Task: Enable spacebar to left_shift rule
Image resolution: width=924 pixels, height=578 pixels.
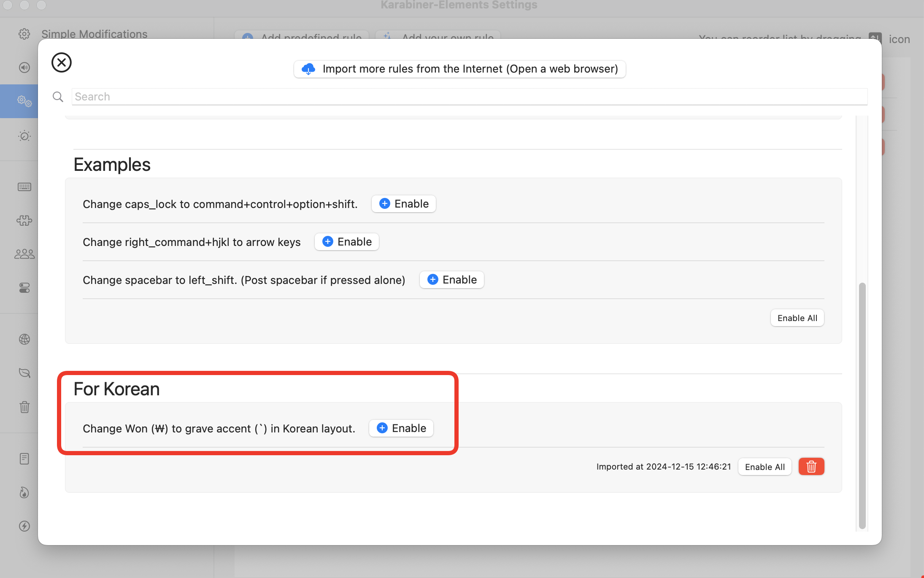Action: 451,280
